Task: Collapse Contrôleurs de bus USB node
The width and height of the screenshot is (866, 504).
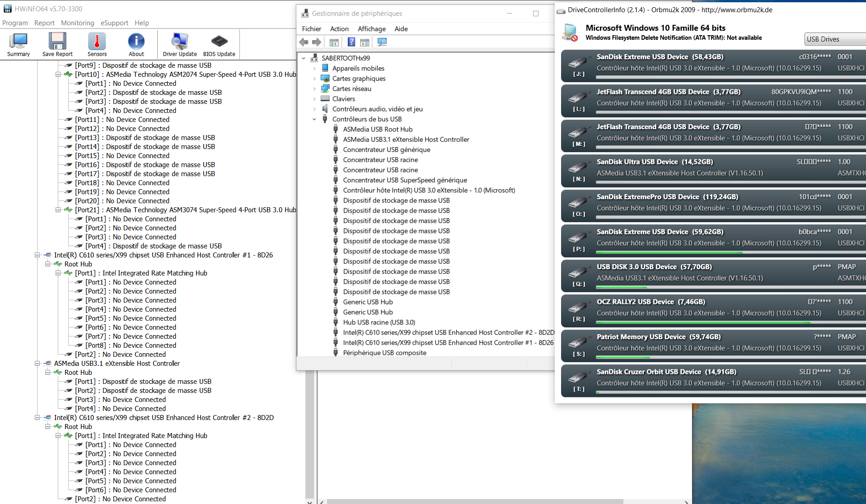Action: coord(314,119)
